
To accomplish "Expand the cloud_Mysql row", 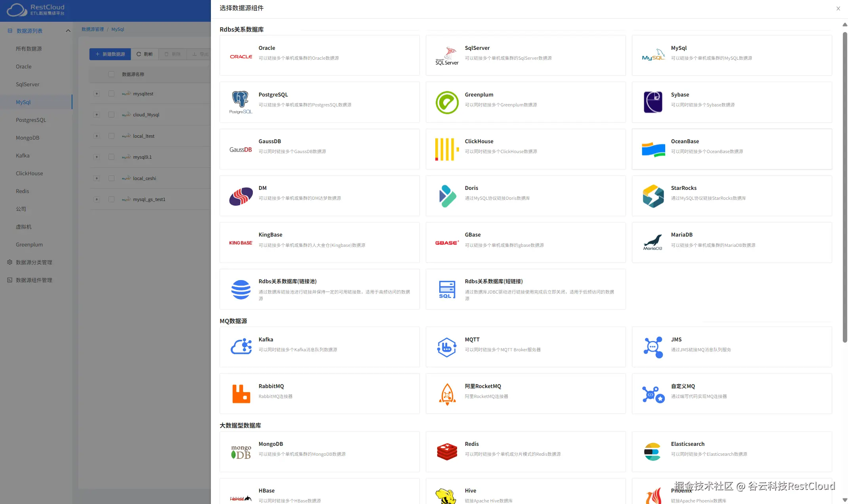I will (x=97, y=115).
